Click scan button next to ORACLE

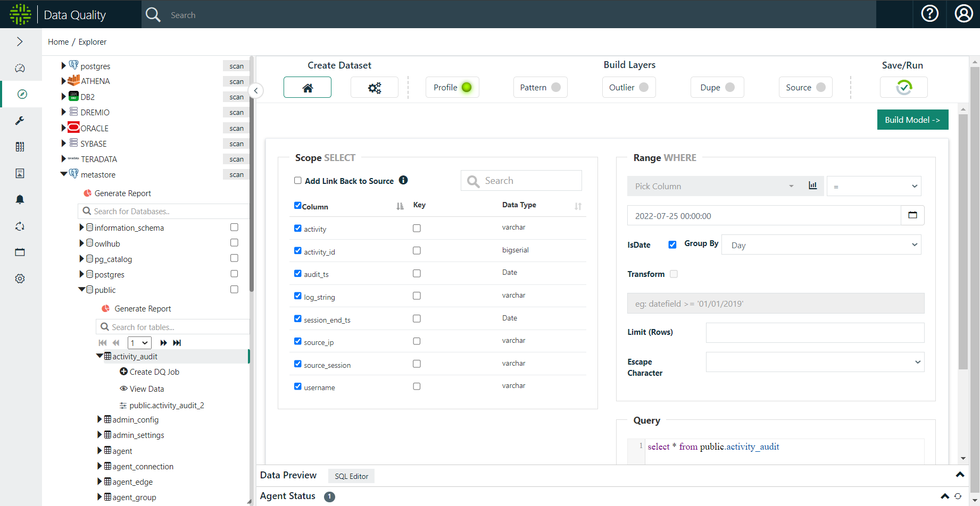point(236,128)
